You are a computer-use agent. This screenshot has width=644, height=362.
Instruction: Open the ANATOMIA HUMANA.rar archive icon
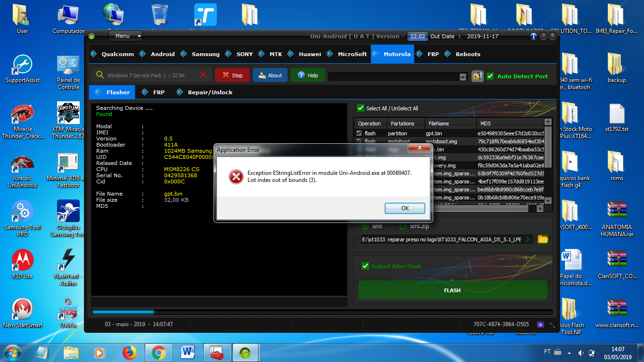(617, 219)
